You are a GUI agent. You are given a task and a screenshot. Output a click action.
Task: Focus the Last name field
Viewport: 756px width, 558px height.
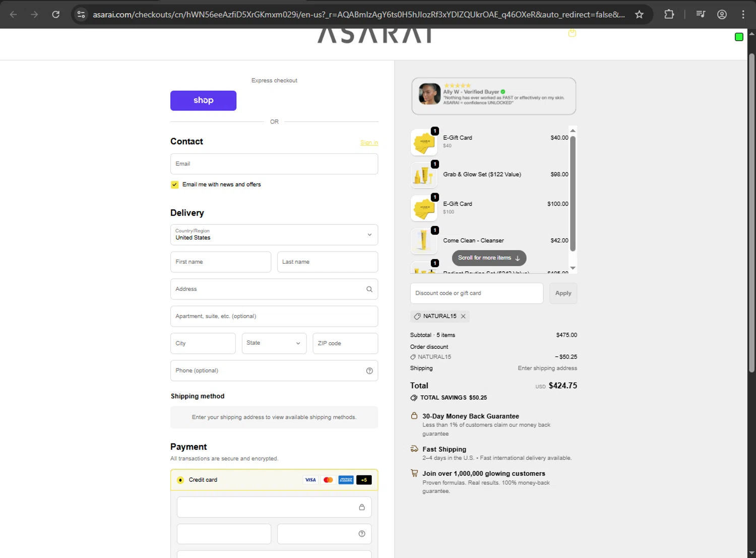(x=328, y=262)
